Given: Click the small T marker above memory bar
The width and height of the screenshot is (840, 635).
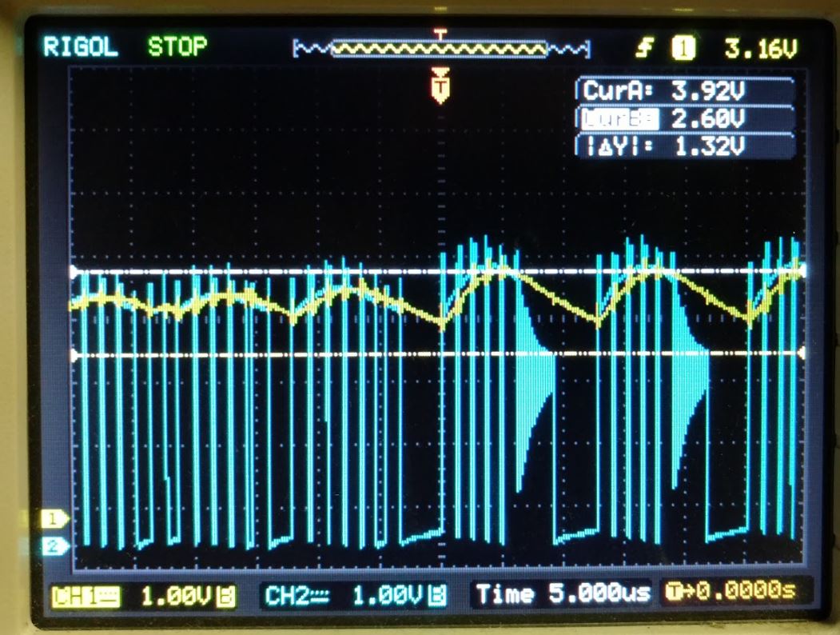Looking at the screenshot, I should [x=440, y=35].
